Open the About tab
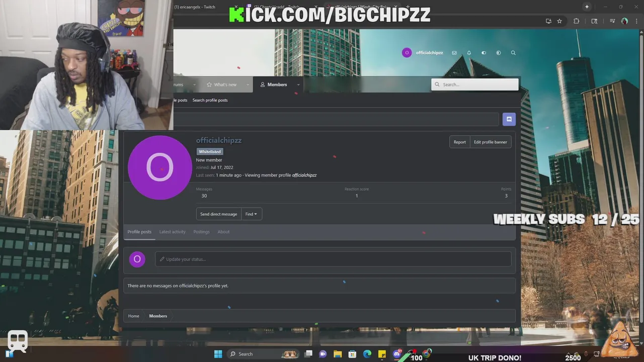This screenshot has height=362, width=644. pos(223,232)
